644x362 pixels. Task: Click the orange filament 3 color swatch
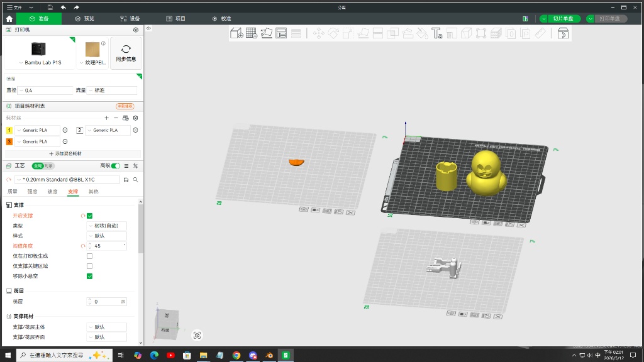(x=9, y=141)
